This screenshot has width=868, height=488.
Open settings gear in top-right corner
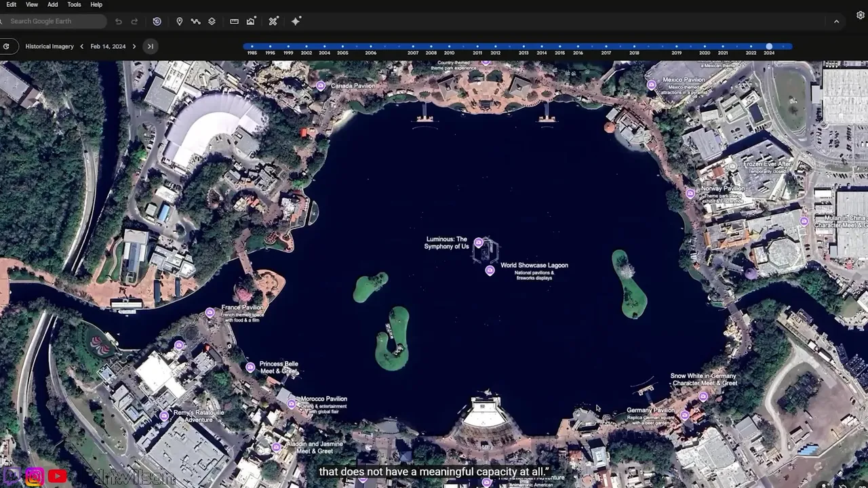tap(861, 15)
